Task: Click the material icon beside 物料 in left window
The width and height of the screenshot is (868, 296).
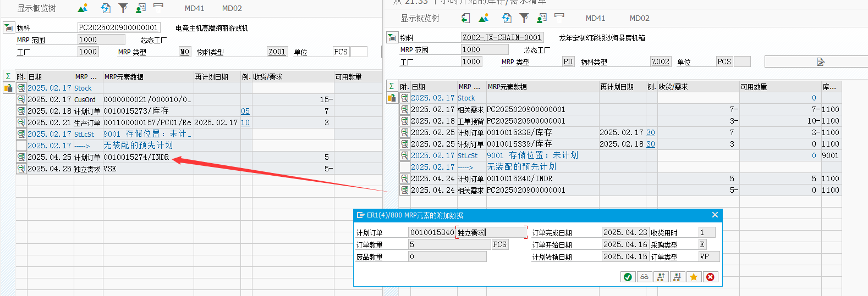Action: (x=9, y=27)
